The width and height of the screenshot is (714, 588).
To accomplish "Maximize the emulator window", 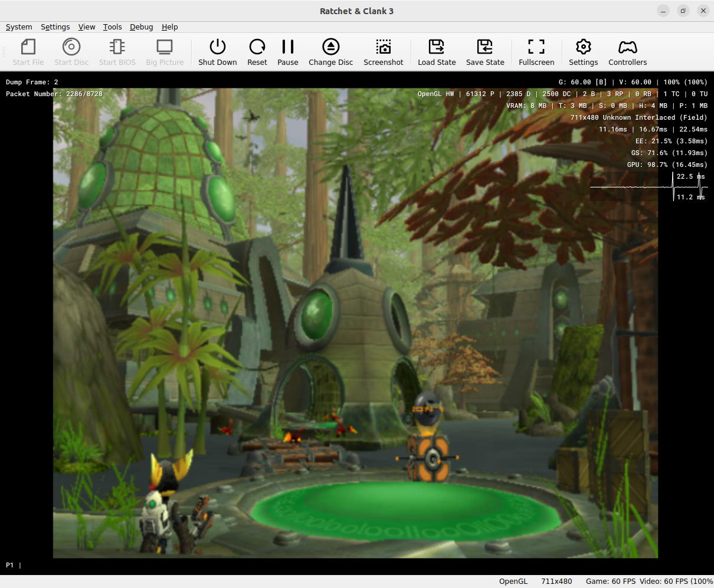I will coord(683,11).
